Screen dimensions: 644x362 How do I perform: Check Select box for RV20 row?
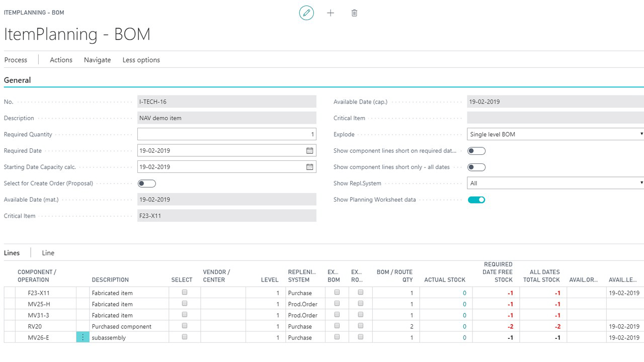[x=185, y=326]
